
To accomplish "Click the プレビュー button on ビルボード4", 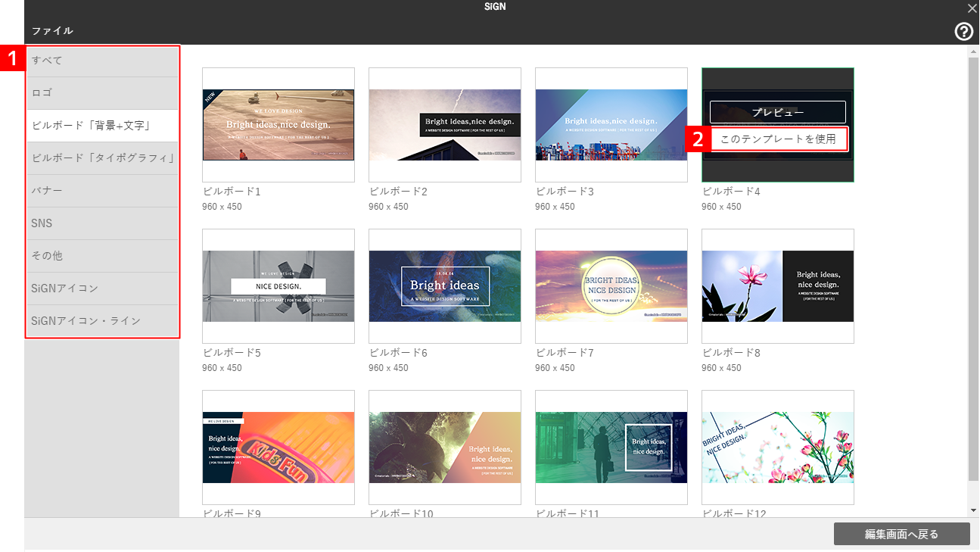I will [x=778, y=112].
